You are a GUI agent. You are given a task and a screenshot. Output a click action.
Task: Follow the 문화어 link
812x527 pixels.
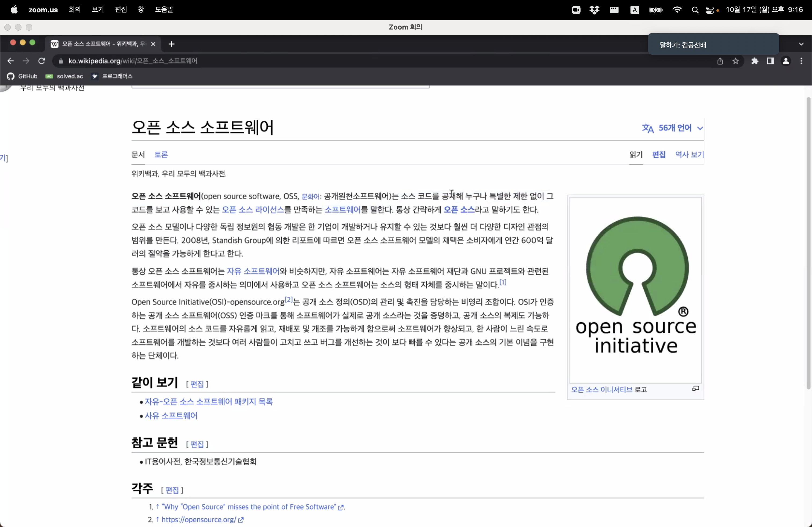(310, 197)
